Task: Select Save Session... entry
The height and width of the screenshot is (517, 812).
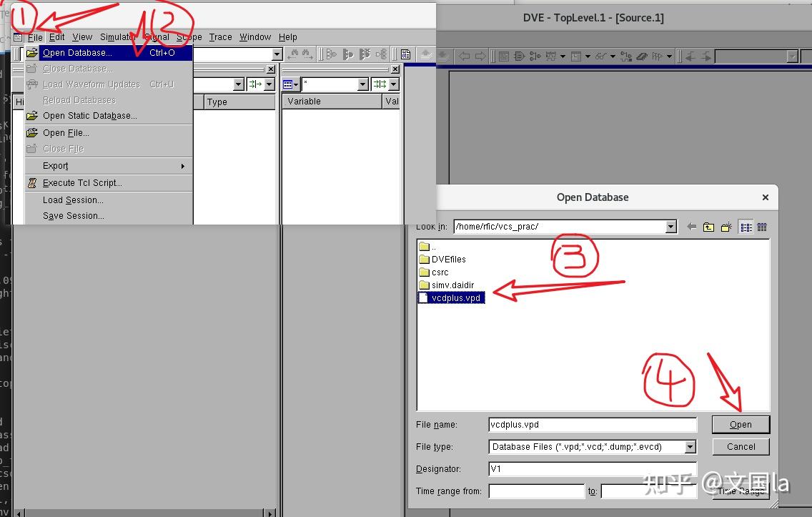Action: [109, 216]
